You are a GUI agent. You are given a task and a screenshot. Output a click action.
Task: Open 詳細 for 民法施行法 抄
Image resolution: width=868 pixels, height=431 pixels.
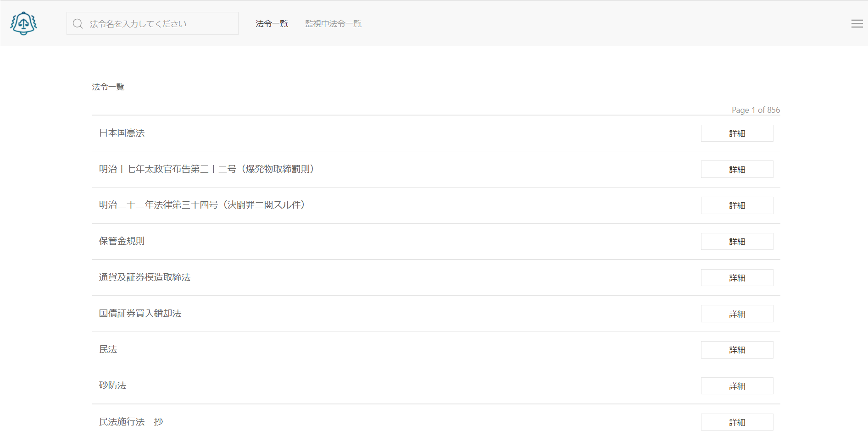click(x=737, y=422)
